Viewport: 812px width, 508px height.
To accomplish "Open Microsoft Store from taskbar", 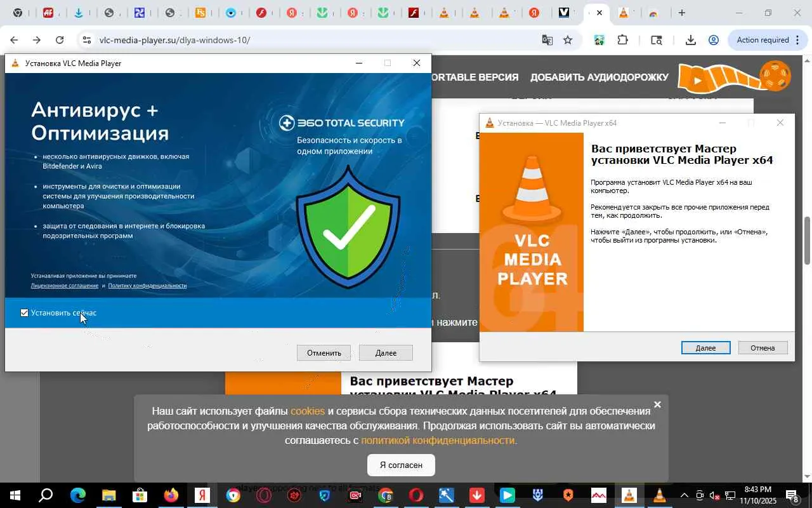I will pyautogui.click(x=140, y=495).
